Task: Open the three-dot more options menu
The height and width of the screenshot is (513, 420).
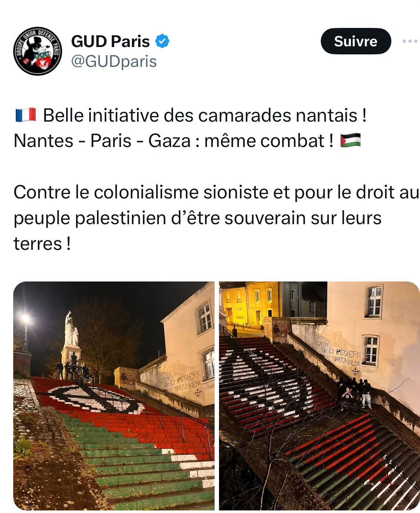Action: (x=410, y=41)
